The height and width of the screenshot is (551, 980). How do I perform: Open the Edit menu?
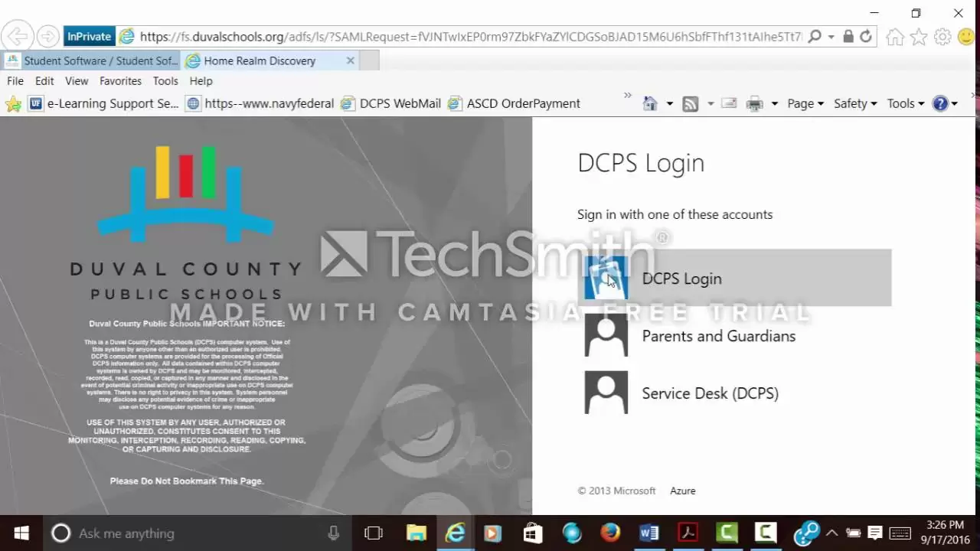click(44, 81)
